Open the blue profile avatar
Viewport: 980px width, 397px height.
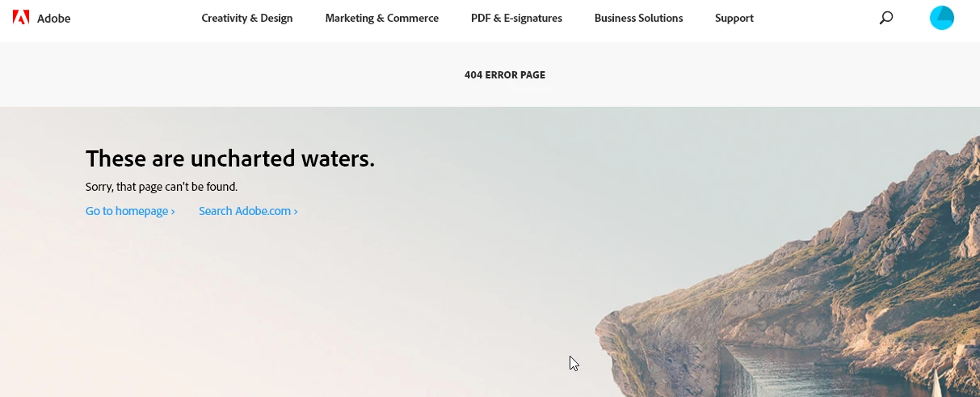coord(942,18)
